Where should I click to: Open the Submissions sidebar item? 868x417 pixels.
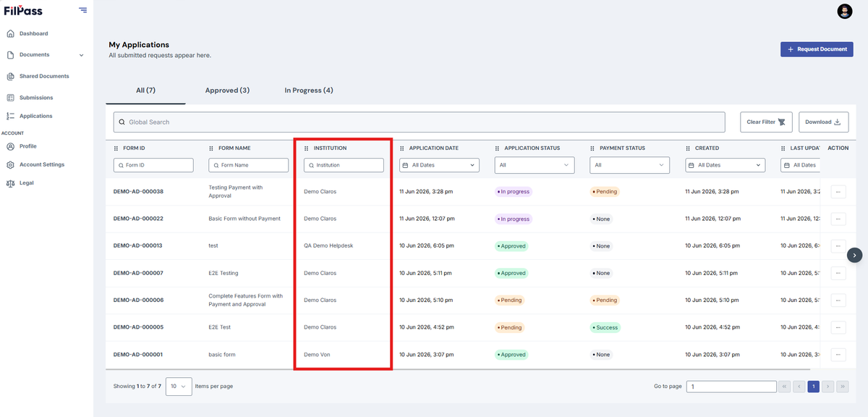tap(36, 98)
